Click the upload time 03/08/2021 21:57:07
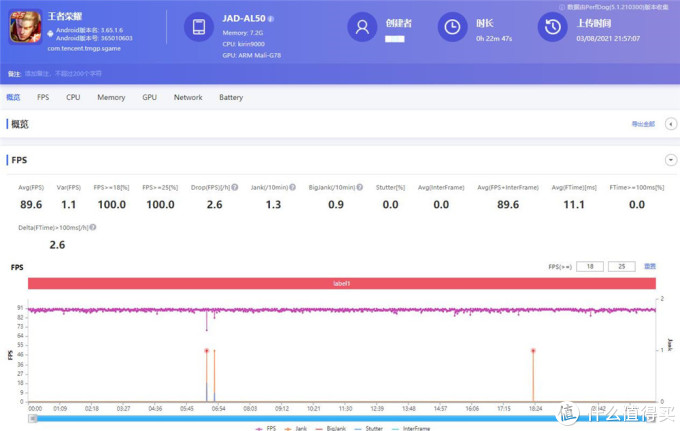680x431 pixels. click(x=608, y=39)
